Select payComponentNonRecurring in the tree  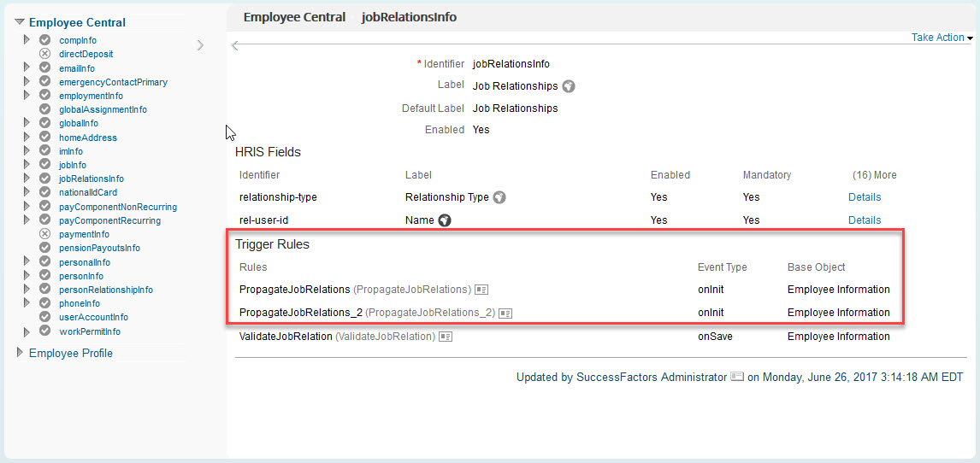(118, 207)
